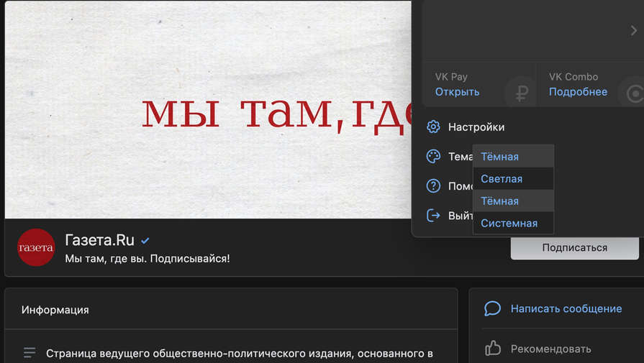Image resolution: width=644 pixels, height=363 pixels.
Task: Click Подробнее under VK Combo
Action: coord(579,92)
